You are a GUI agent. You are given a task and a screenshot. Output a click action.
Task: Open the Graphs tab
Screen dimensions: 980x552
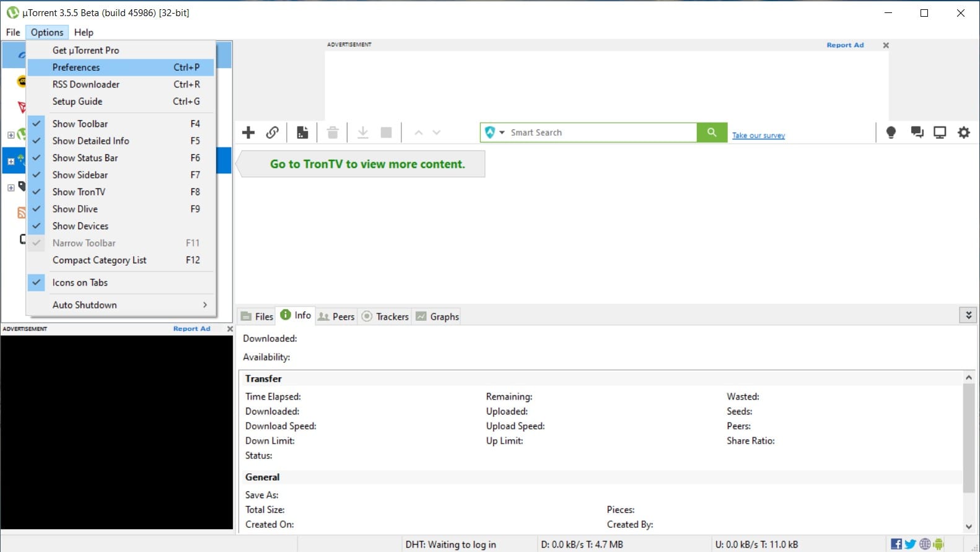(x=437, y=316)
